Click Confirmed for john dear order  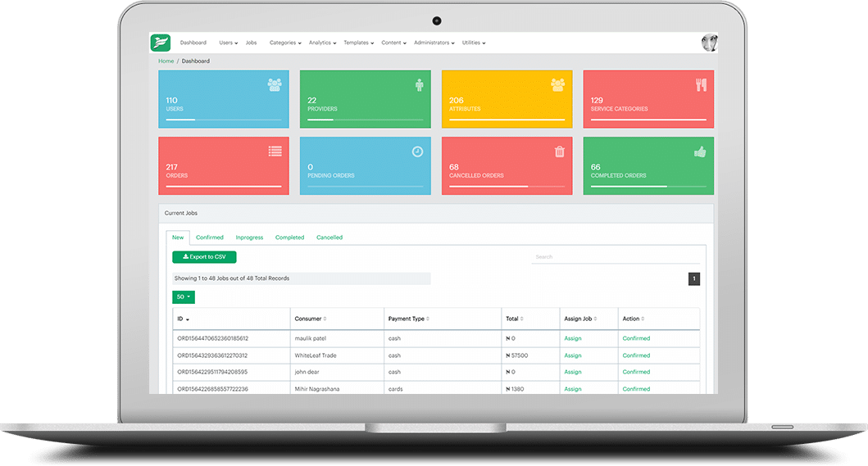(636, 372)
